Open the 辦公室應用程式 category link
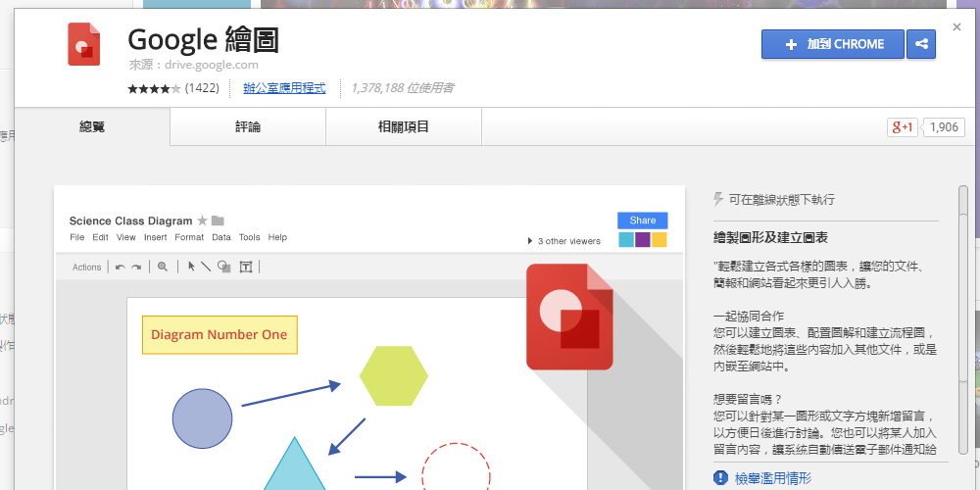 284,88
